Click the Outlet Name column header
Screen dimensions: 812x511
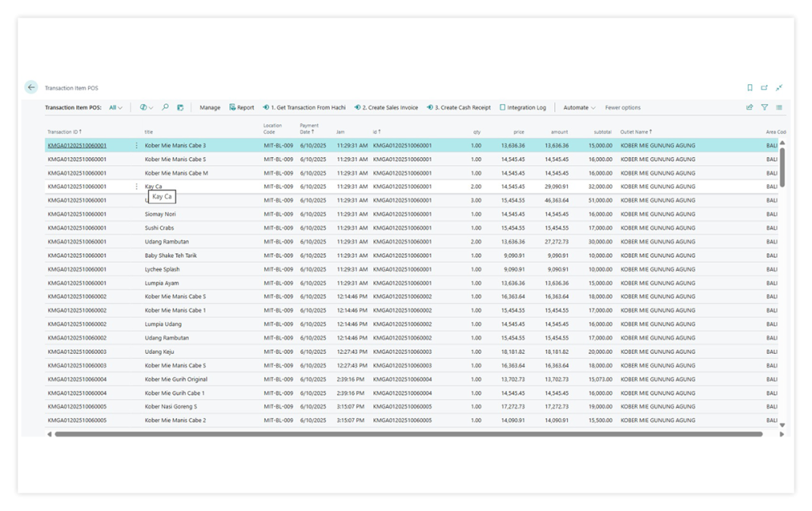tap(636, 132)
